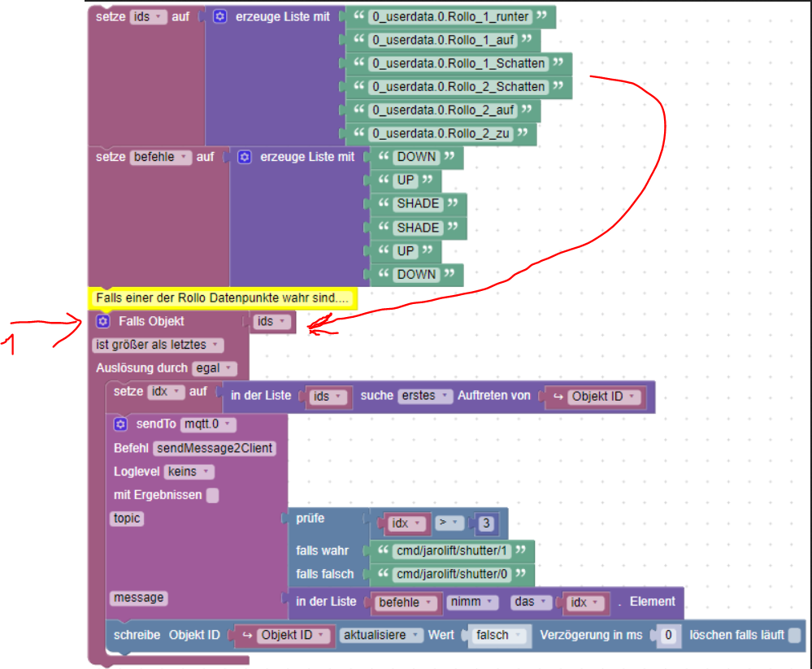Open the mqtt.0 instance dropdown
Image resolution: width=812 pixels, height=669 pixels.
click(208, 424)
